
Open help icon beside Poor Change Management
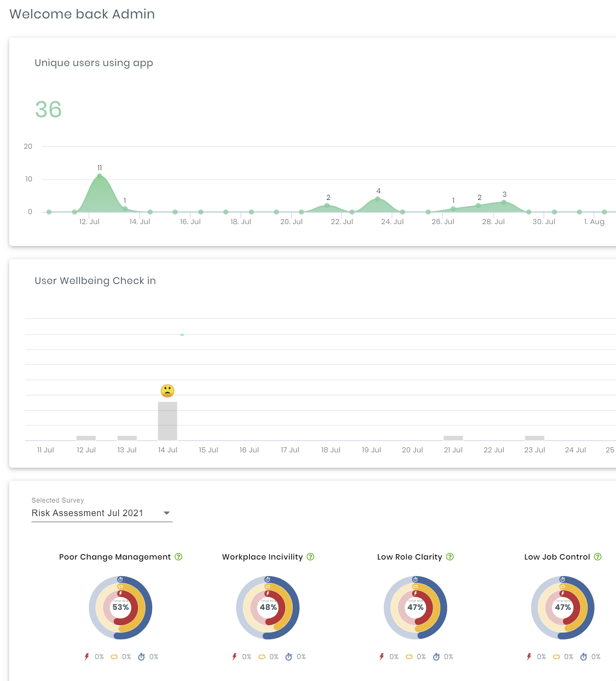tap(178, 557)
